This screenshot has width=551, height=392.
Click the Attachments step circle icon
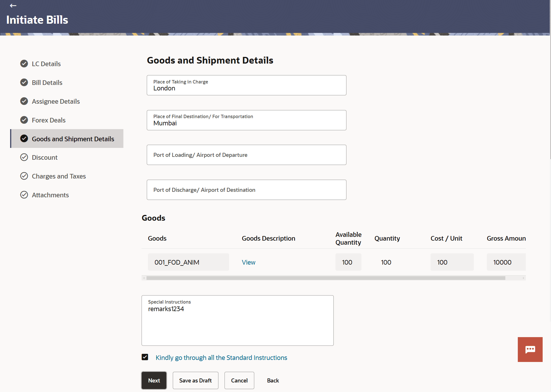coord(24,195)
